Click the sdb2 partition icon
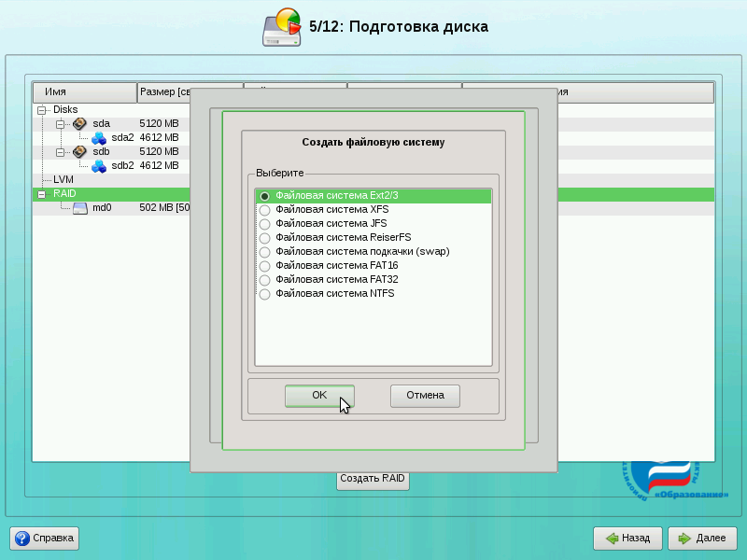 [x=99, y=165]
